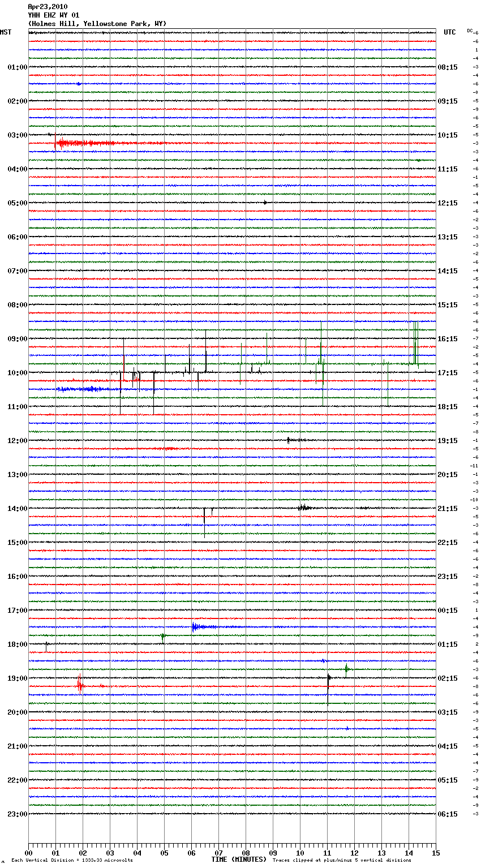Image resolution: width=481 pixels, height=868 pixels.
Task: Select the 12:00 MST row label
Action: pos(17,441)
